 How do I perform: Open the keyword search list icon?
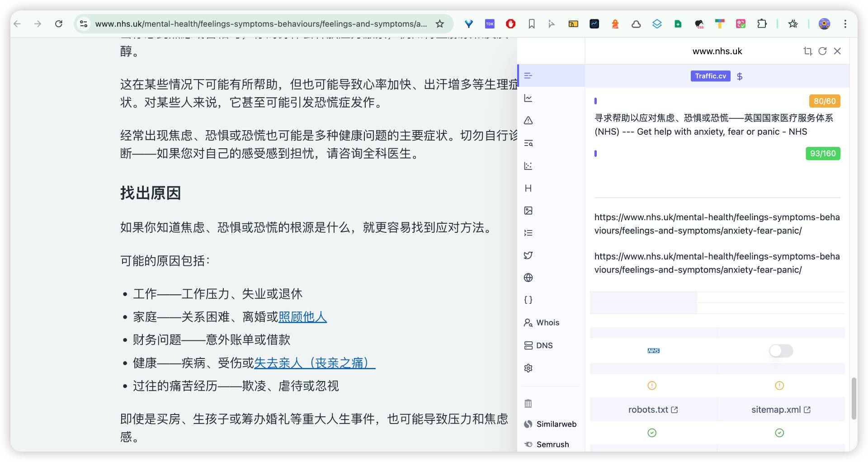[528, 143]
